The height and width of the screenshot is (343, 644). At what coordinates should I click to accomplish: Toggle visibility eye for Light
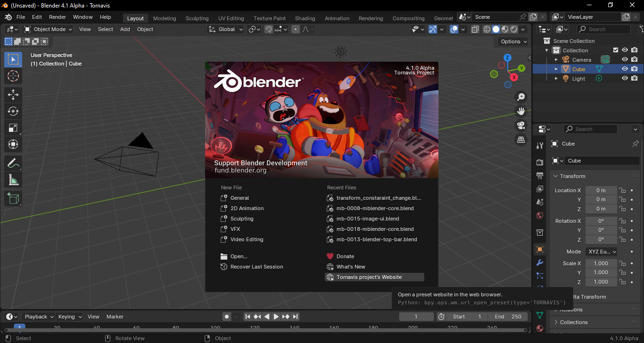point(625,78)
